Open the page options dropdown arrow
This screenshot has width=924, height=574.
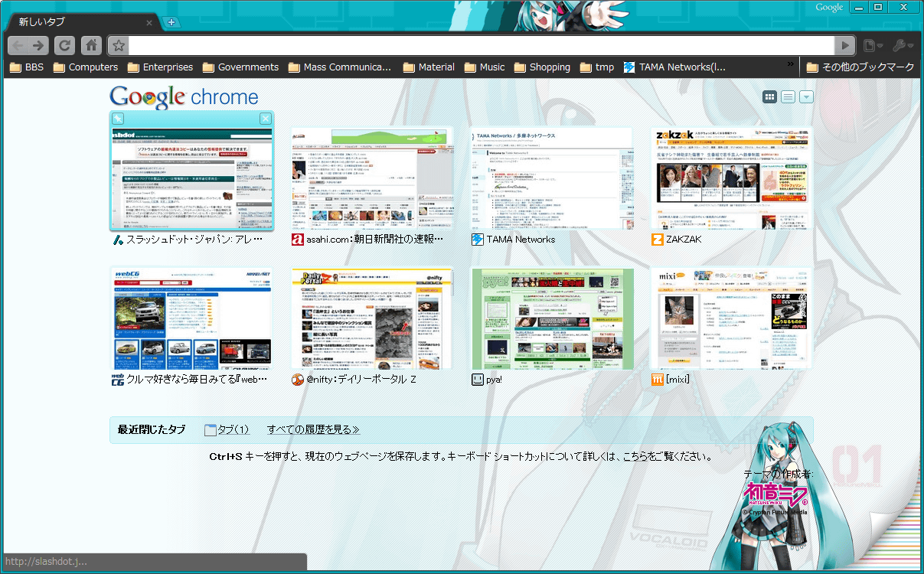click(x=805, y=96)
